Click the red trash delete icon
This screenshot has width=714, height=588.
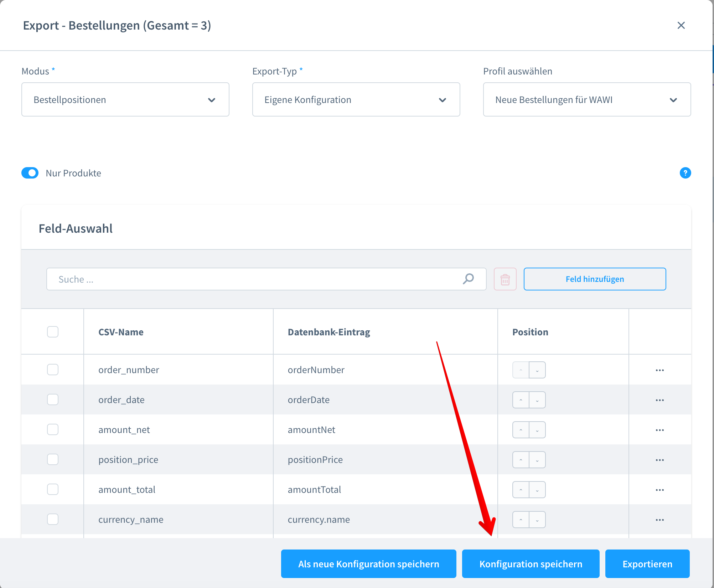tap(505, 279)
